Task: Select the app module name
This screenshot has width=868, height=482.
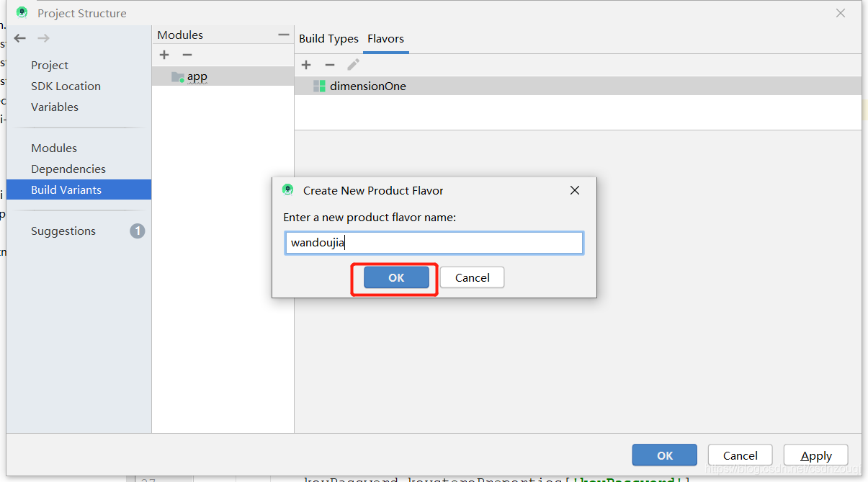Action: 197,76
